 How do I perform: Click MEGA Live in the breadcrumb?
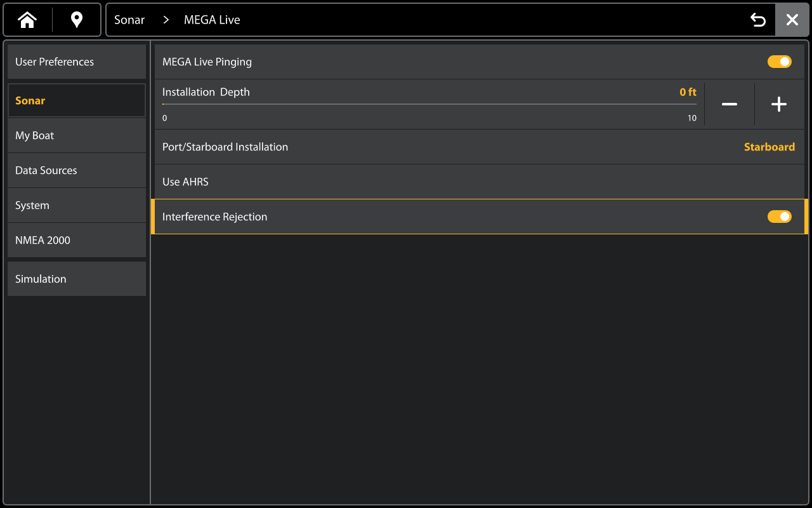pos(212,20)
